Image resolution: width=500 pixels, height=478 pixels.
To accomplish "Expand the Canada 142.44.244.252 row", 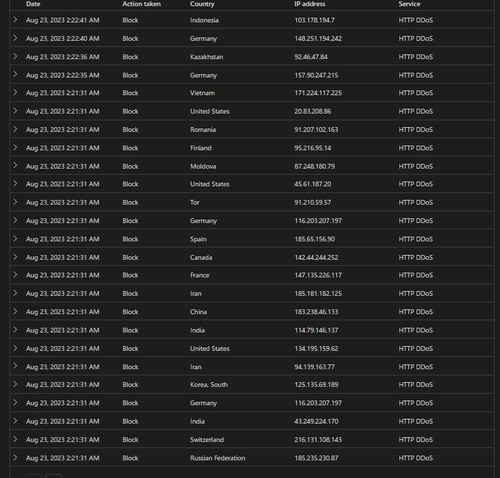I will [x=15, y=257].
